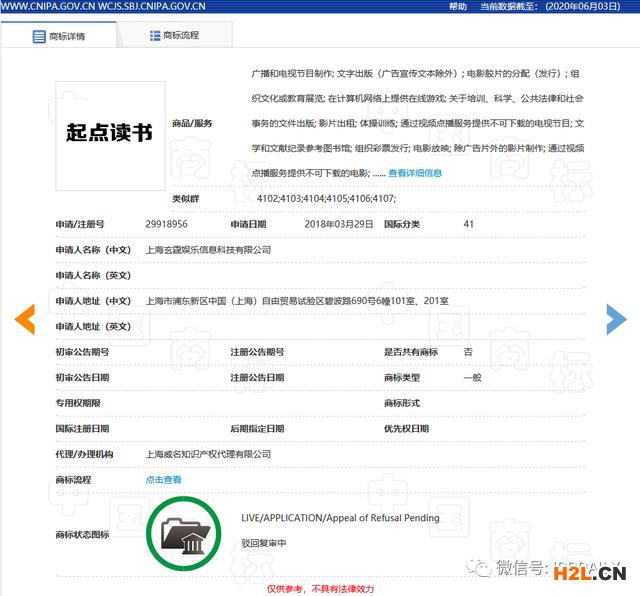
Task: Click the 商标详情 document icon
Action: point(39,36)
